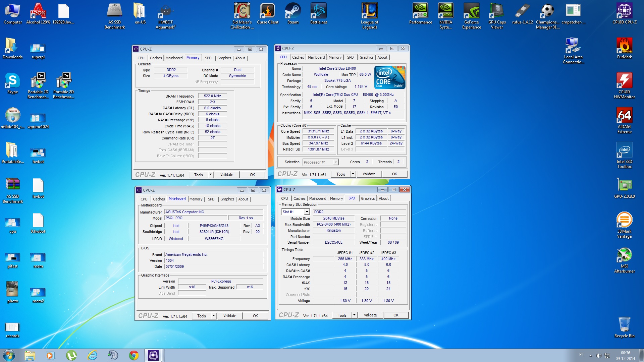Screen dimensions: 644x362
Task: Click the Core Speed 3131.71 MHz value
Action: (318, 131)
